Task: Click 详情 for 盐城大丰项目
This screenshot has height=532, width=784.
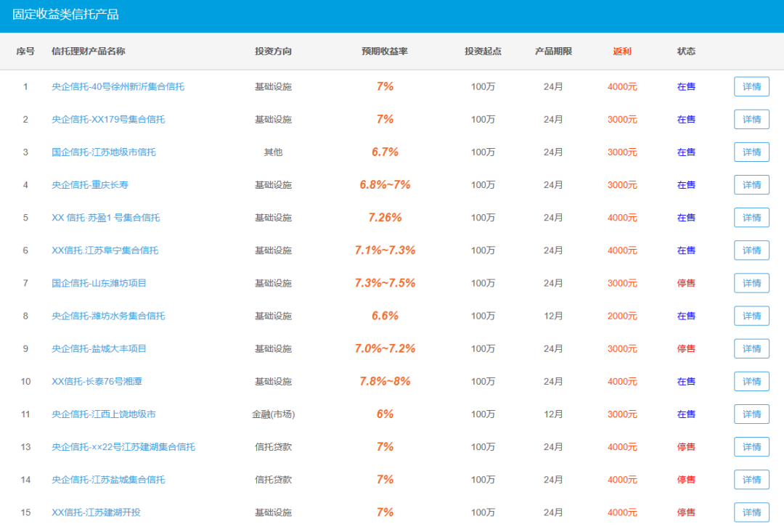Action: point(751,348)
